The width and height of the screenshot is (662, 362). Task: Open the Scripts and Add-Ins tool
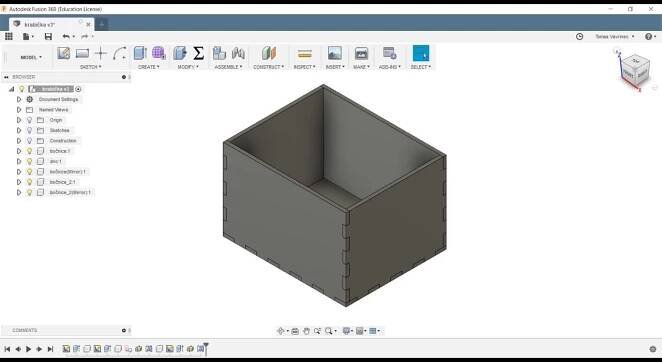(x=389, y=53)
